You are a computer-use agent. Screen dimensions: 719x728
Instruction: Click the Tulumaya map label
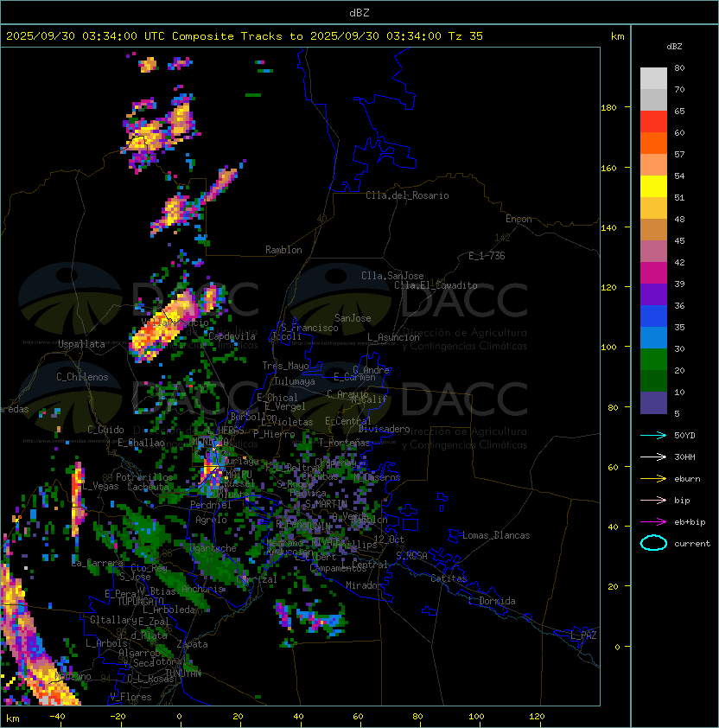(x=295, y=381)
